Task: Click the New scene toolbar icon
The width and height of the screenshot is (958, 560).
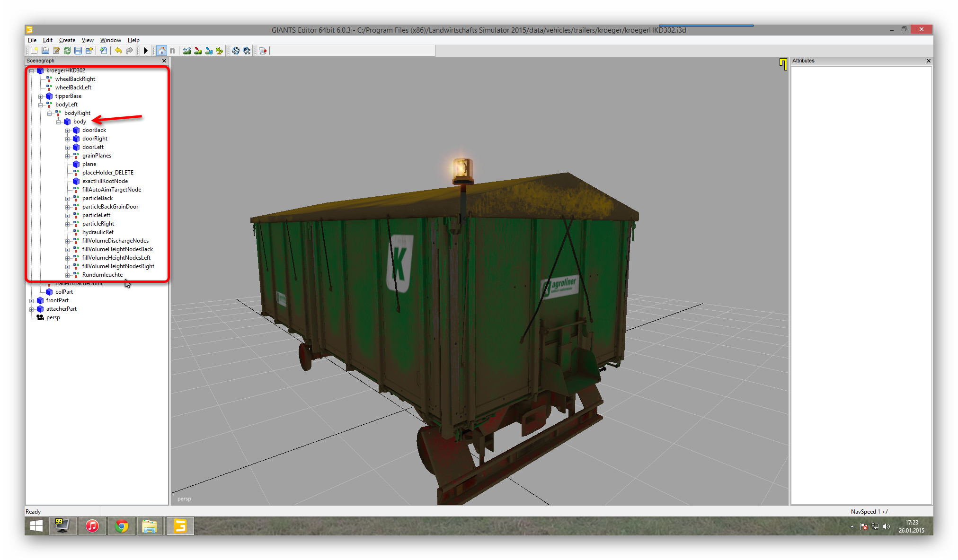Action: [x=34, y=51]
